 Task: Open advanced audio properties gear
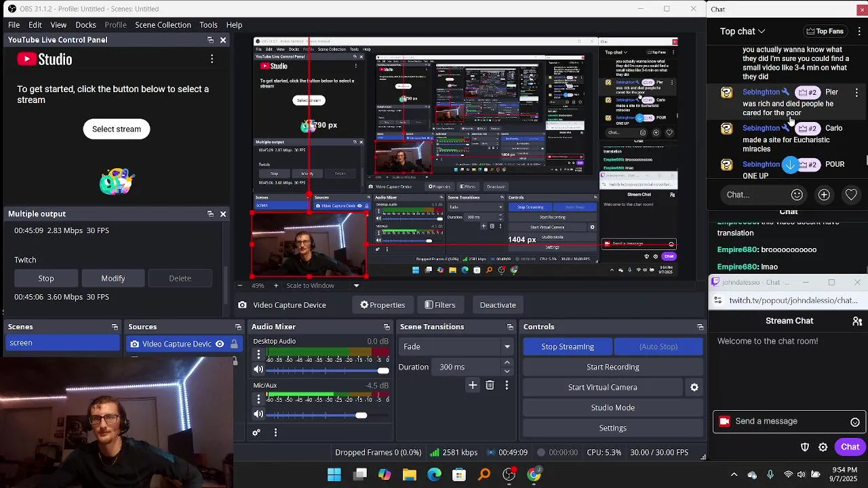tap(256, 432)
